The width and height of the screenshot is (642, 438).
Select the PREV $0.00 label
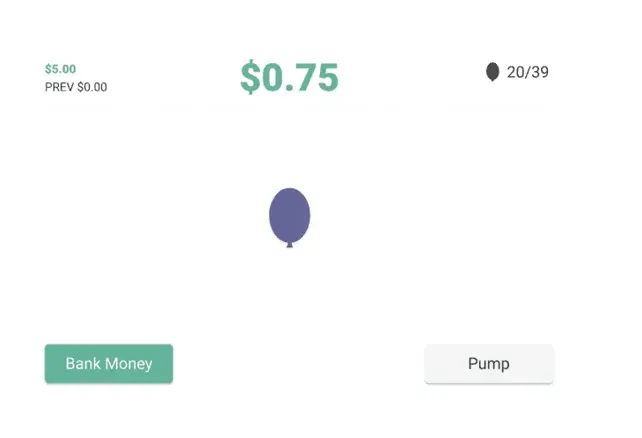point(76,87)
